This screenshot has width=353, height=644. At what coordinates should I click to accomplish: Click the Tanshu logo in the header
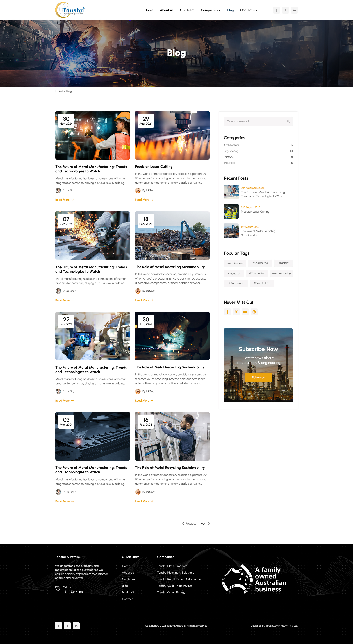[70, 10]
